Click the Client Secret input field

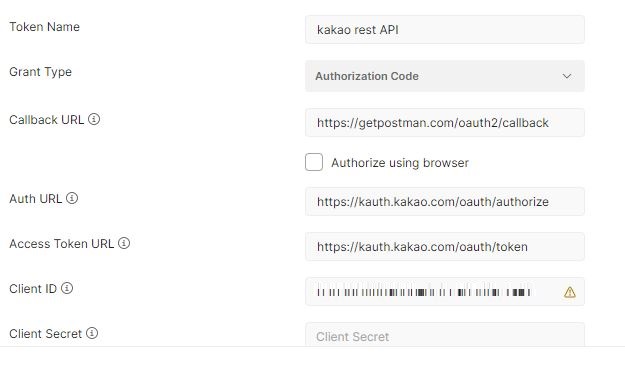[x=445, y=335]
